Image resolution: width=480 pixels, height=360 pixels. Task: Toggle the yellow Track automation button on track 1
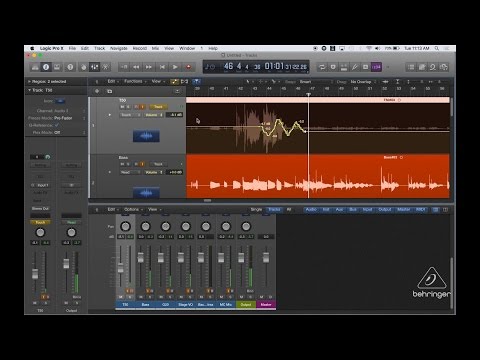(158, 107)
